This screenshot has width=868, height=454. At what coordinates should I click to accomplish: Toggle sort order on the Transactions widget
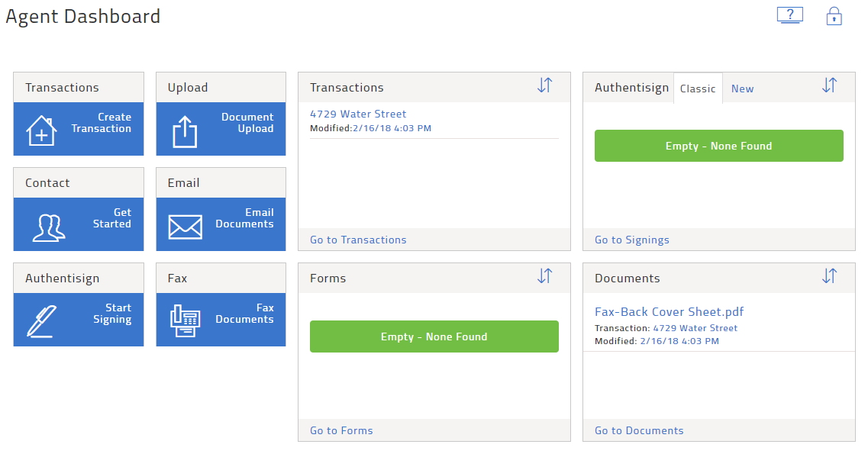[x=544, y=86]
